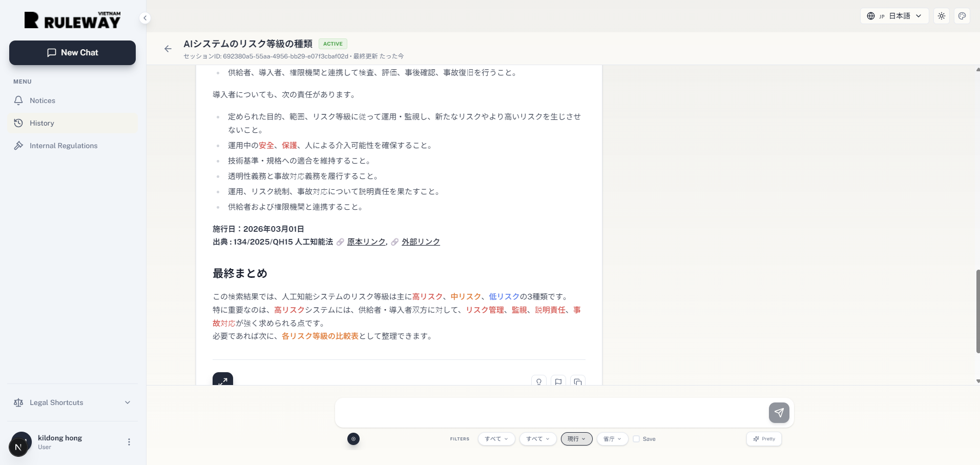The image size is (980, 465).
Task: Open the 現行 filter dropdown
Action: pyautogui.click(x=576, y=439)
